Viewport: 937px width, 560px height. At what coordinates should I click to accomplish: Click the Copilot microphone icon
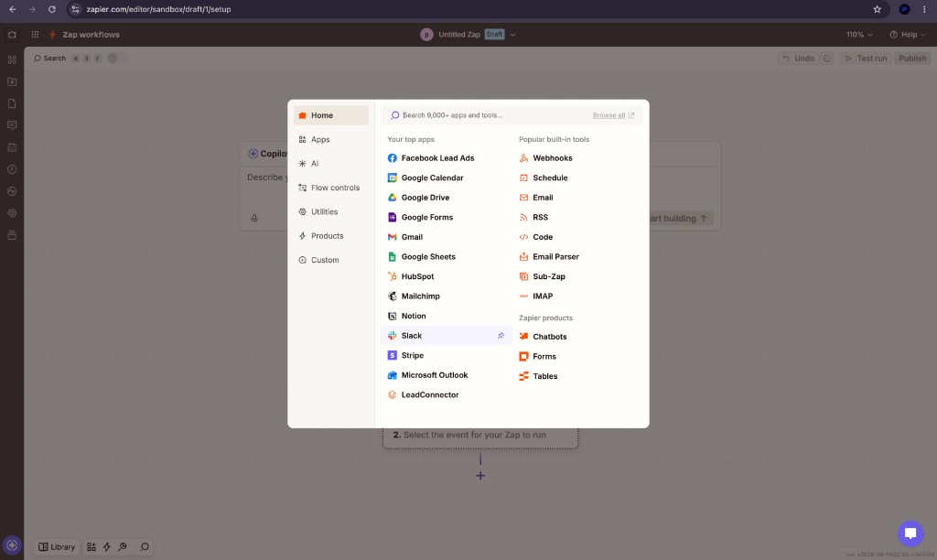click(x=254, y=218)
